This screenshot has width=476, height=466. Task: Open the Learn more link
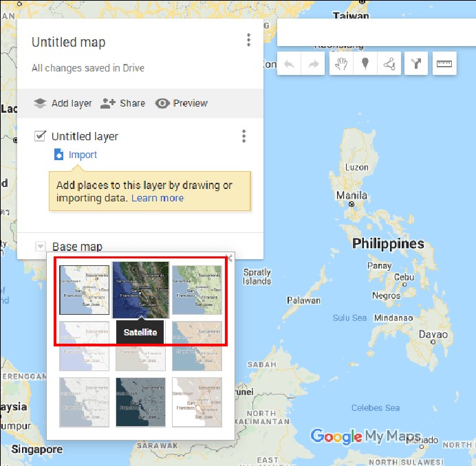coord(158,198)
